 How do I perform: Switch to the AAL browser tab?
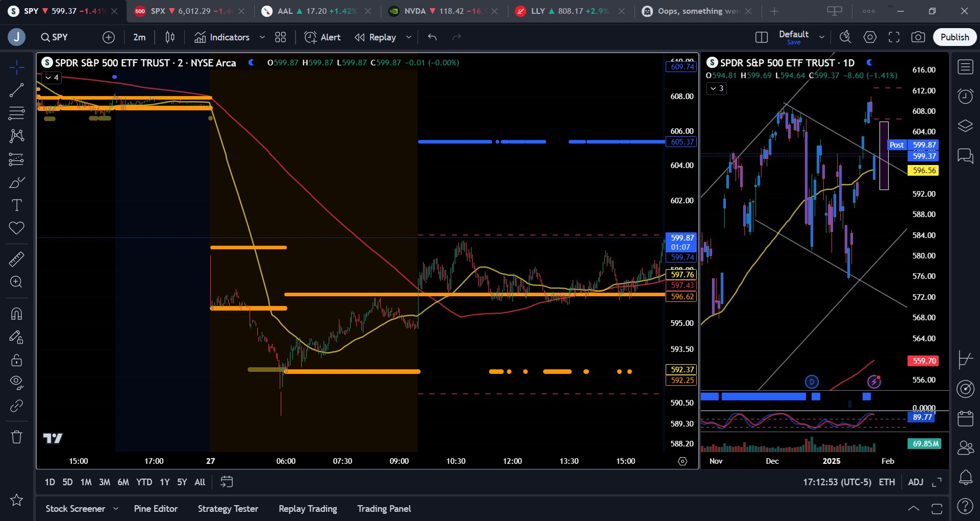(316, 11)
